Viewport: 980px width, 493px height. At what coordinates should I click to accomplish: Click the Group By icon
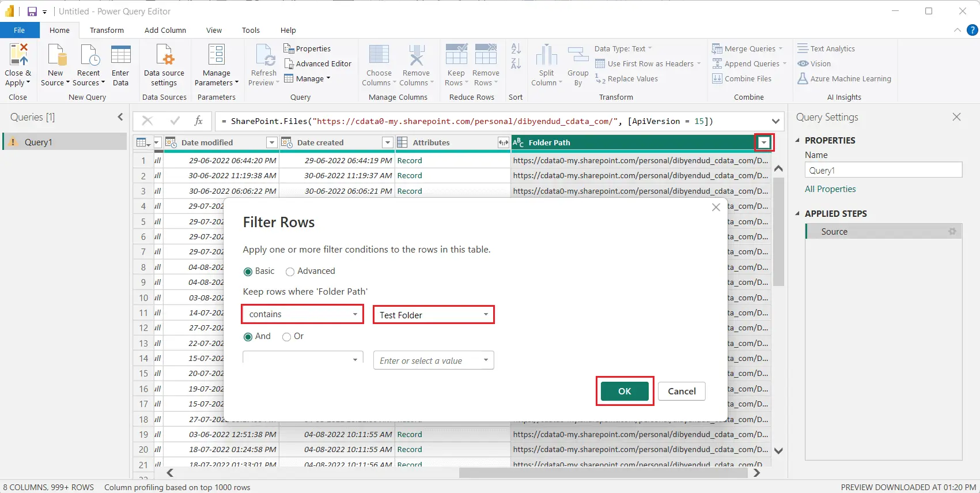[578, 56]
